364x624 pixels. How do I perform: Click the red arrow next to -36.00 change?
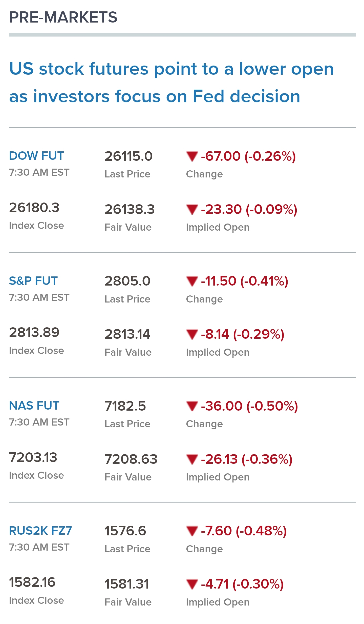pos(192,406)
